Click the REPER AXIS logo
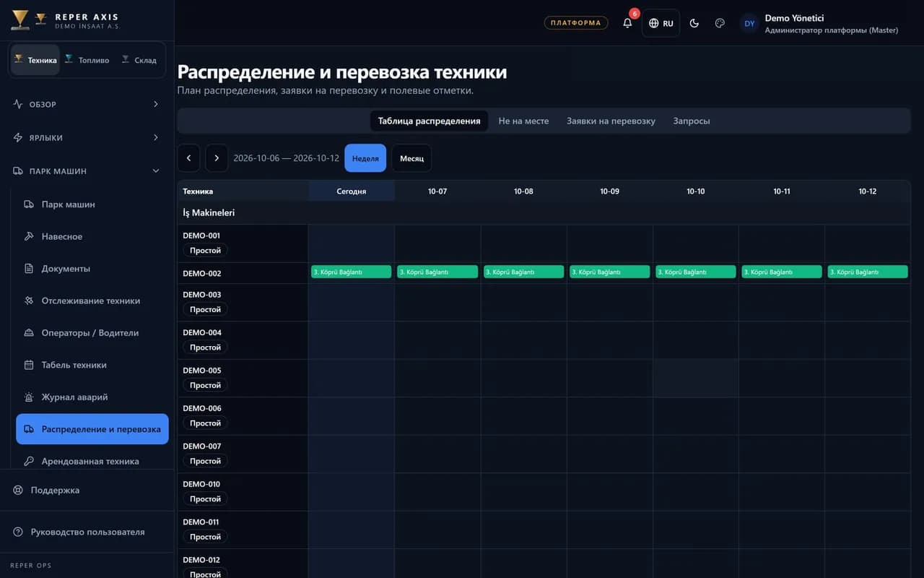The image size is (924, 578). [65, 20]
